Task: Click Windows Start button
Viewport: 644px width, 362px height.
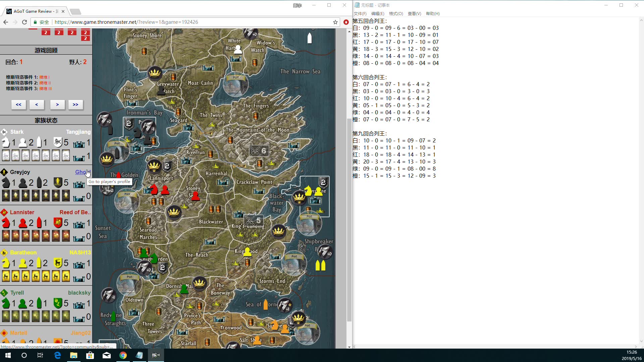Action: tap(8, 355)
